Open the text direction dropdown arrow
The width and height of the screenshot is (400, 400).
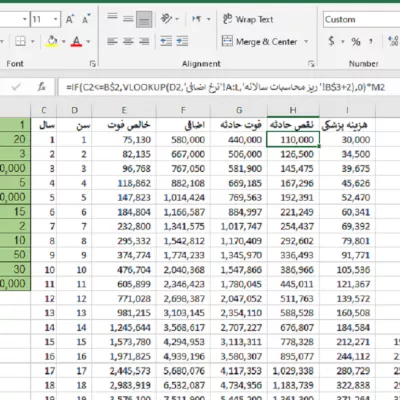(209, 19)
